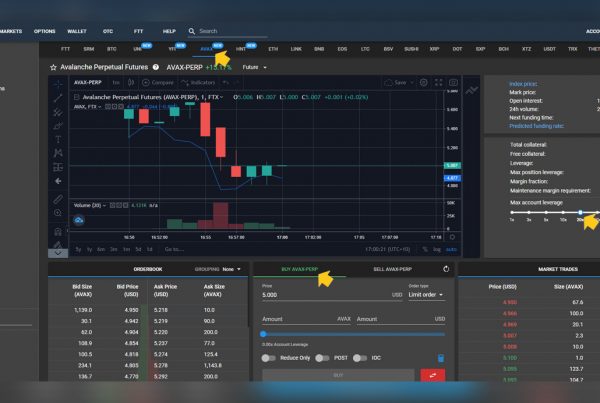Collapse drawing toolbar with bottom chevron
Viewport: 600px width, 403px height.
(x=58, y=253)
